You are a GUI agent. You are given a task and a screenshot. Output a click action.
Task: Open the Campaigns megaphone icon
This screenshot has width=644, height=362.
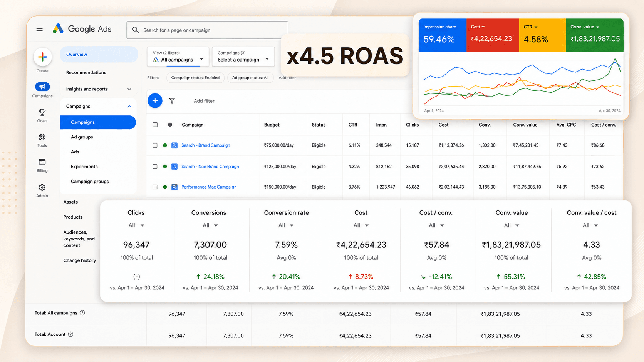click(42, 87)
